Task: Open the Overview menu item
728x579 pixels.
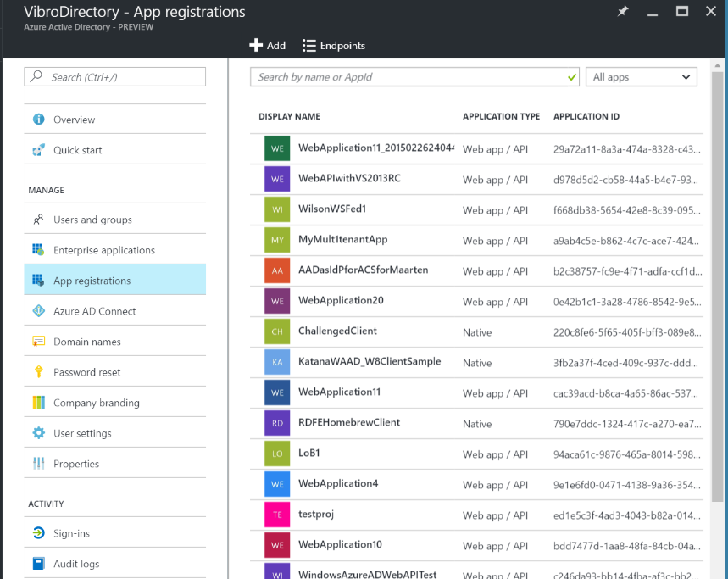Action: pyautogui.click(x=114, y=120)
